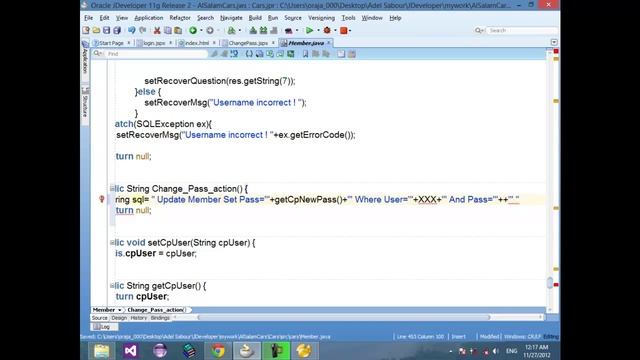Open the Versioning menu

tap(321, 18)
